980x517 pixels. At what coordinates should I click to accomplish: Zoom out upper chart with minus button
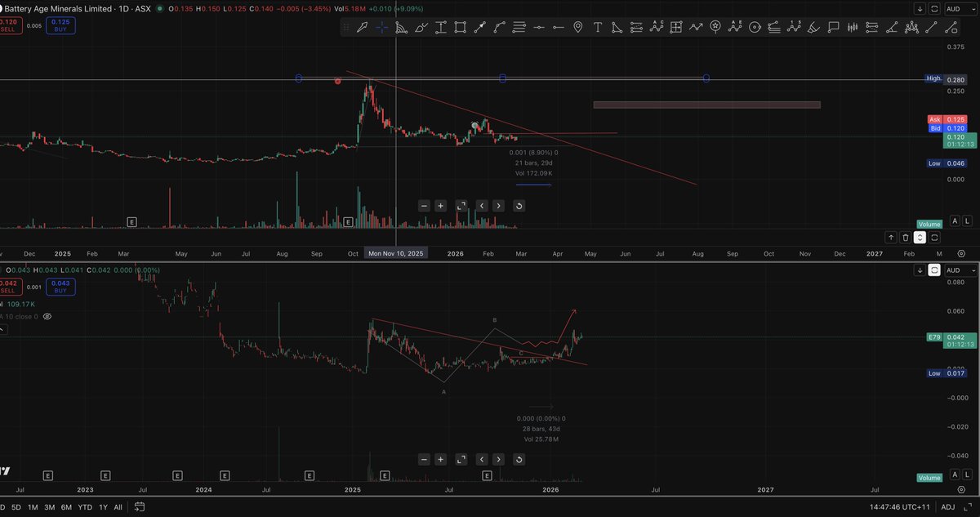pyautogui.click(x=424, y=206)
